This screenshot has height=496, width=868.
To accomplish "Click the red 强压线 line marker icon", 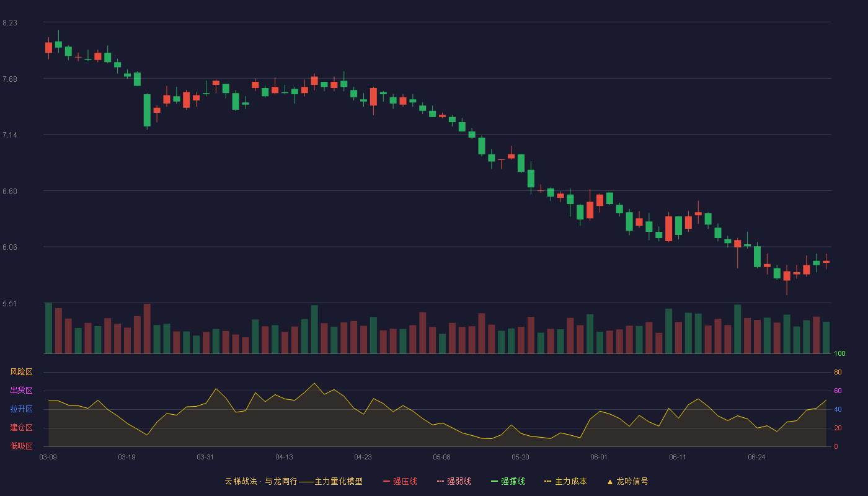I will click(x=386, y=481).
